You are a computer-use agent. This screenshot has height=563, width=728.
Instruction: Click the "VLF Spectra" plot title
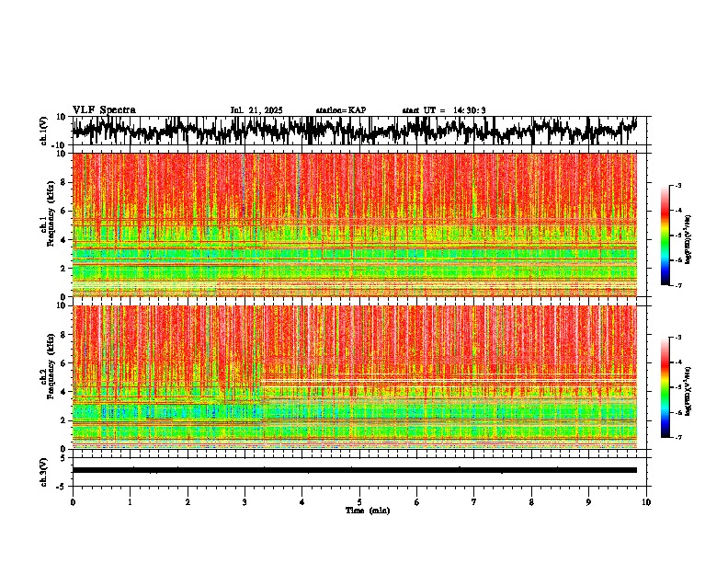pos(104,110)
